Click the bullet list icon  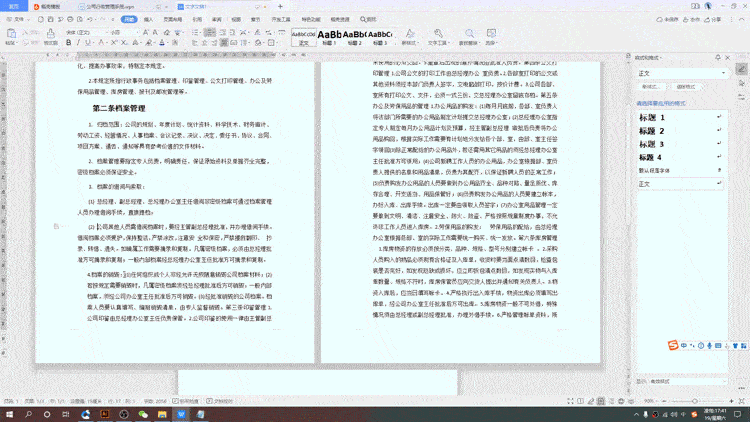pos(196,33)
